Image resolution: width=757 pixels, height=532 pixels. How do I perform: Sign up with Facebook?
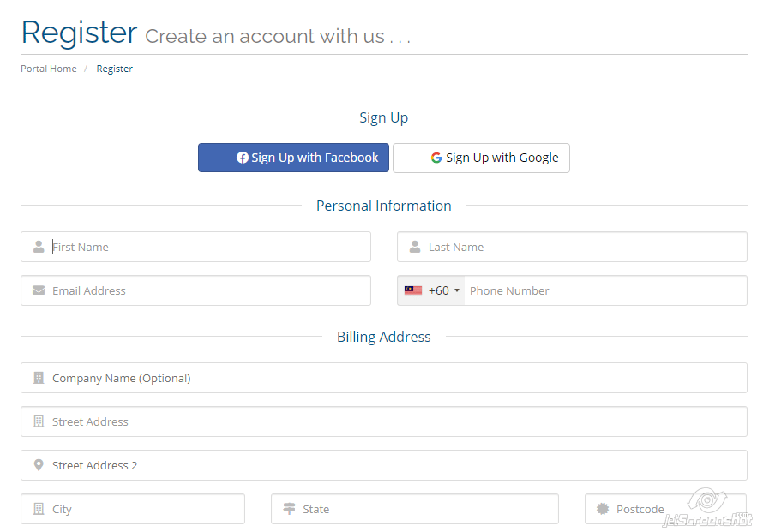point(293,158)
